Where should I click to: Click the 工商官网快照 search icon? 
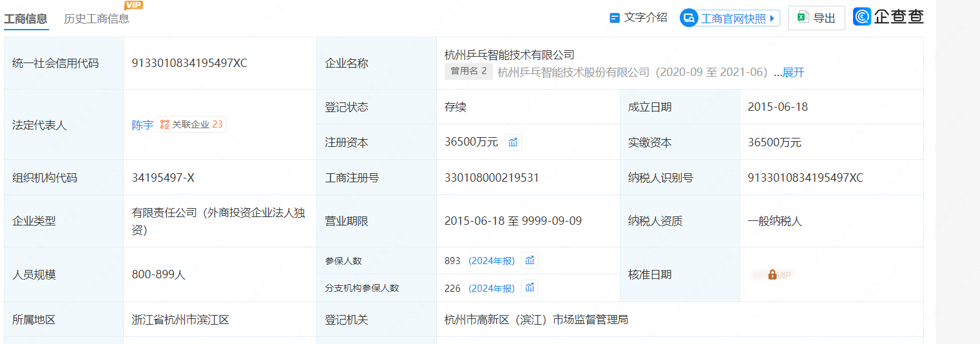pyautogui.click(x=689, y=18)
